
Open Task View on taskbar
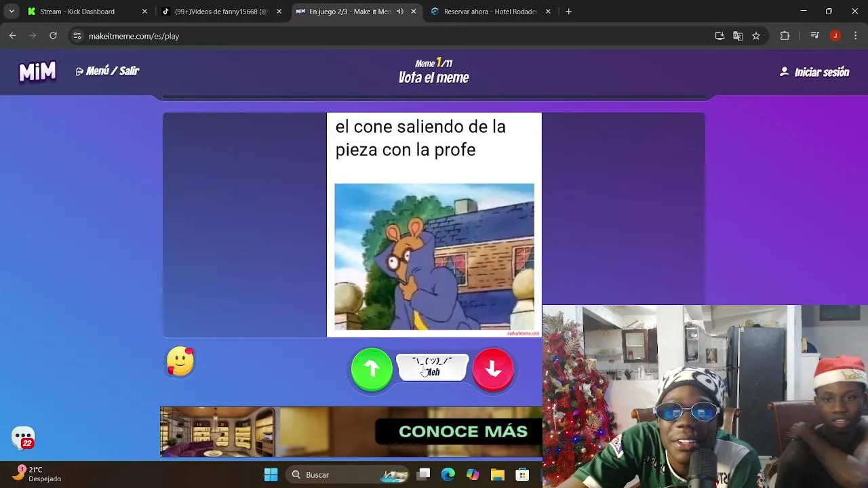(423, 474)
